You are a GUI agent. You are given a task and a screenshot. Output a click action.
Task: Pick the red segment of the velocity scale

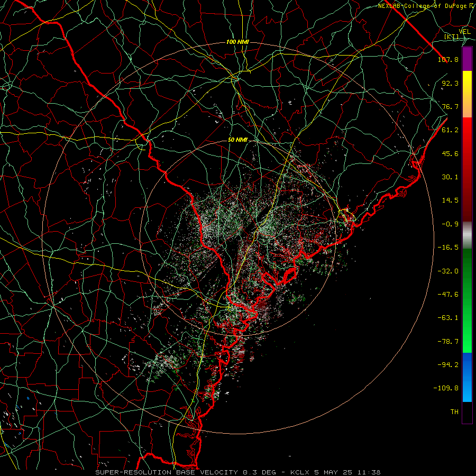(467, 169)
